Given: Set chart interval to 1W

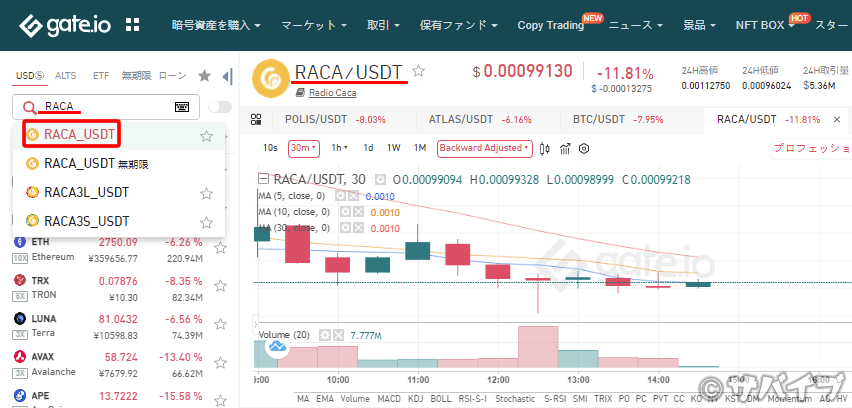Looking at the screenshot, I should tap(393, 148).
